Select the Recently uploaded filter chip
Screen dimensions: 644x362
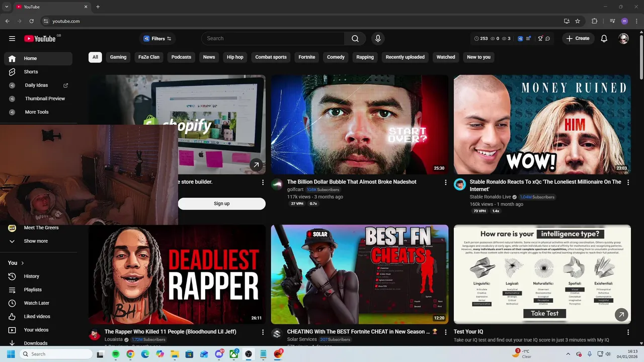[405, 57]
